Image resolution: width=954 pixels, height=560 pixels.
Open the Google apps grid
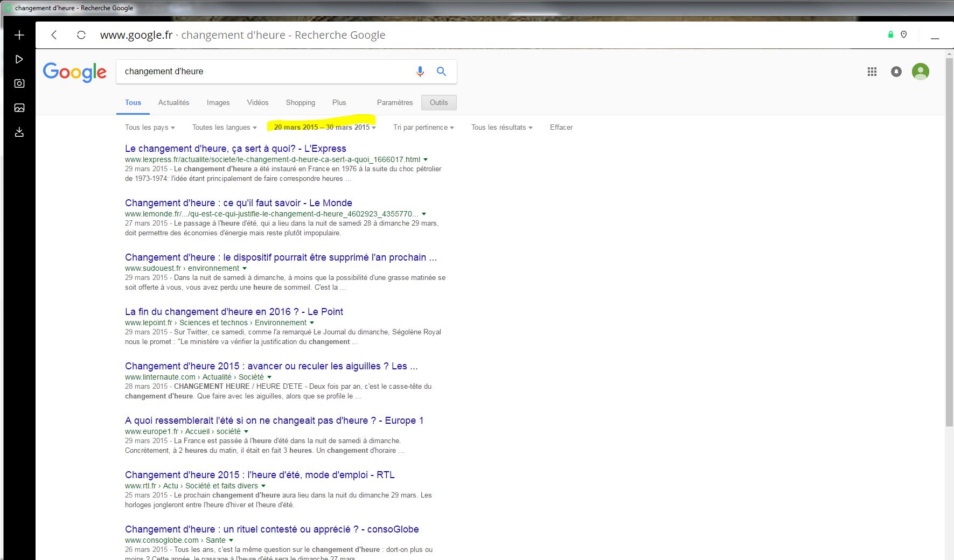[x=872, y=72]
